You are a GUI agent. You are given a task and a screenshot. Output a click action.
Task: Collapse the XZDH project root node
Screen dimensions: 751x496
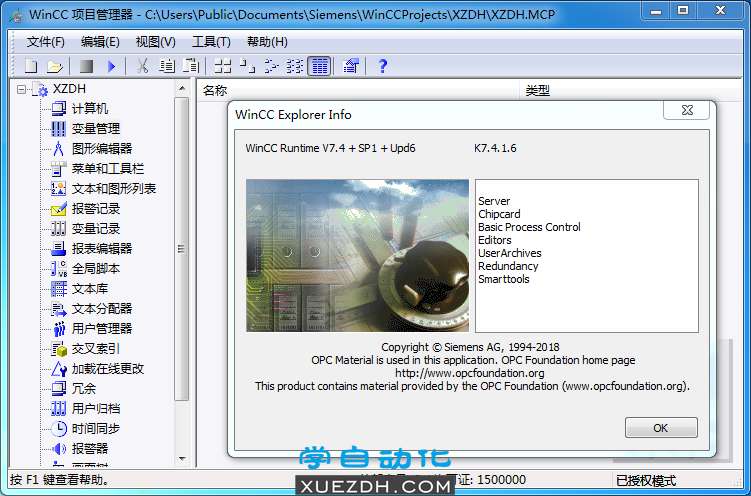point(21,89)
